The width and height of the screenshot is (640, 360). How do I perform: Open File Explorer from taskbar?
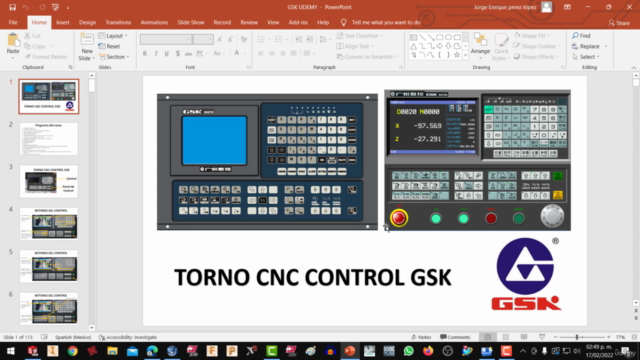[112, 351]
